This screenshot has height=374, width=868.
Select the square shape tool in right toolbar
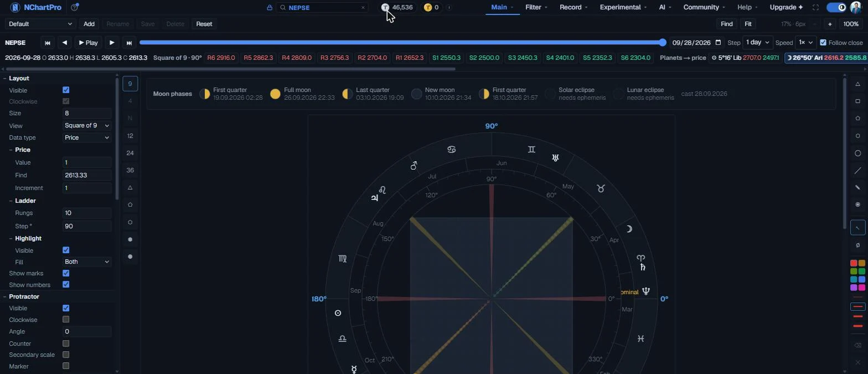coord(857,101)
